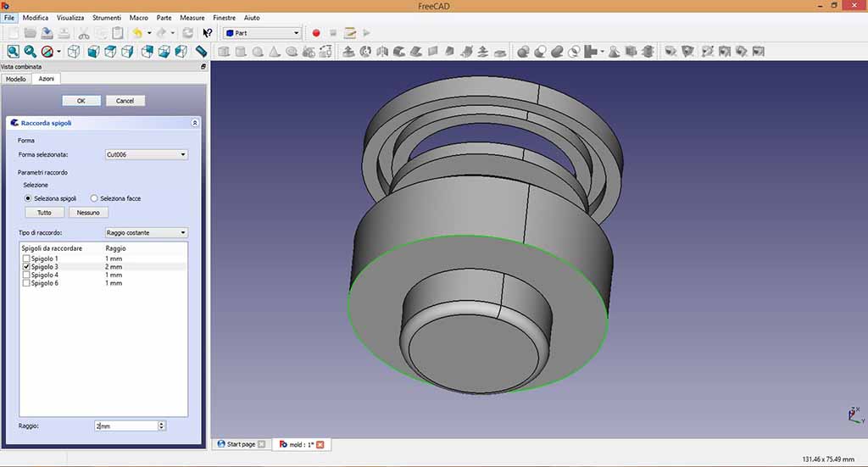Image resolution: width=868 pixels, height=467 pixels.
Task: Open the Join tools dropdown arrow
Action: pyautogui.click(x=603, y=52)
